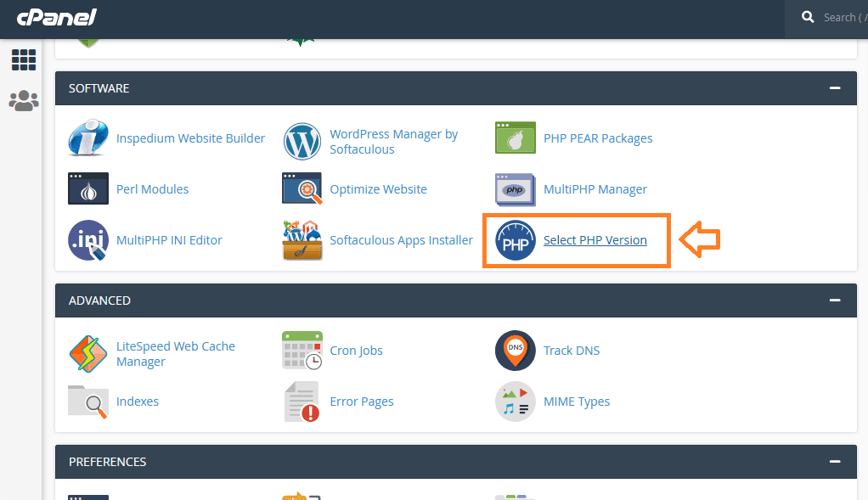
Task: Open the LiteSpeed Web Cache icon
Action: point(88,354)
